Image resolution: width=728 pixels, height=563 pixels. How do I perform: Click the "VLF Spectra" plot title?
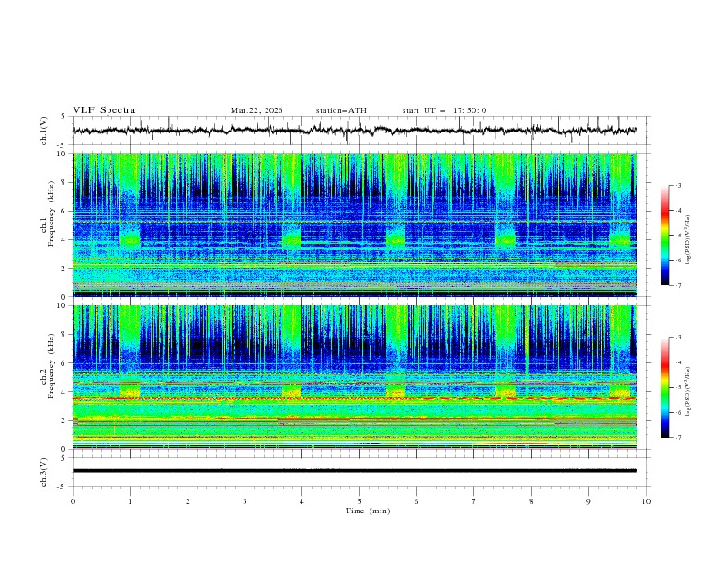point(104,110)
